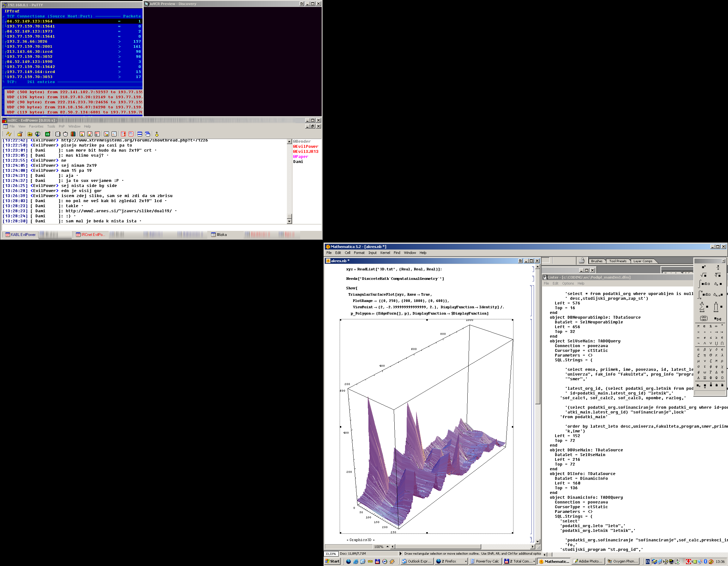Click the Windows Start button

pos(332,561)
